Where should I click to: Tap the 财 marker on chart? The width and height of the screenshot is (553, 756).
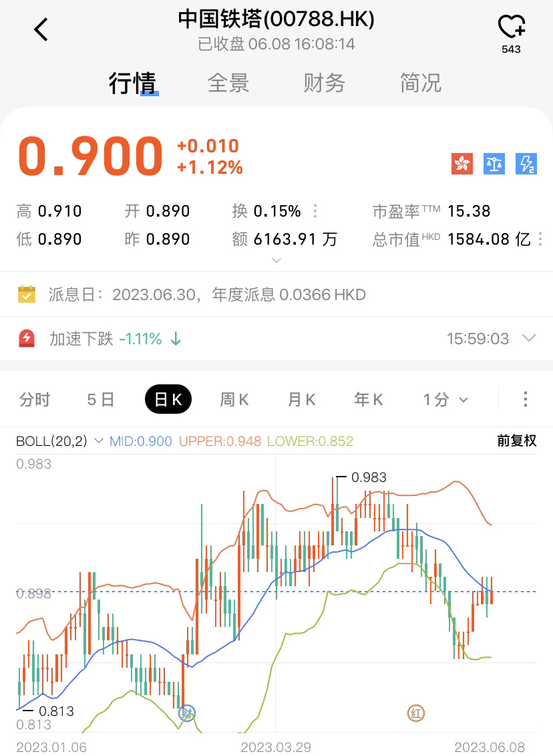(x=187, y=713)
